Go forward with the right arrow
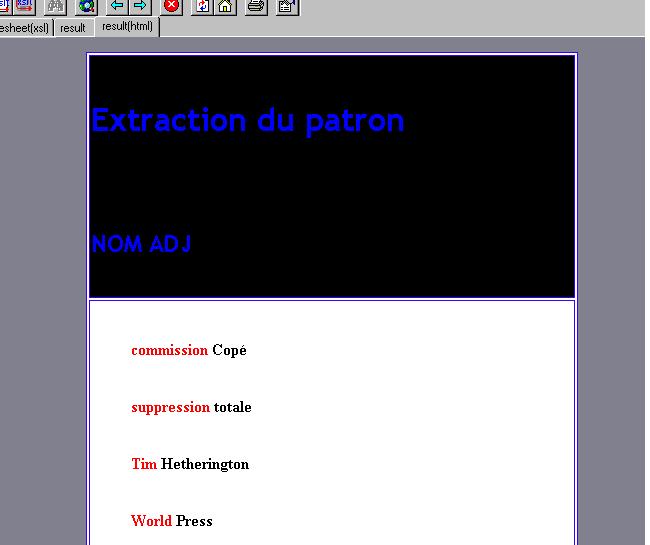Screen dimensions: 650x545 click(x=140, y=6)
